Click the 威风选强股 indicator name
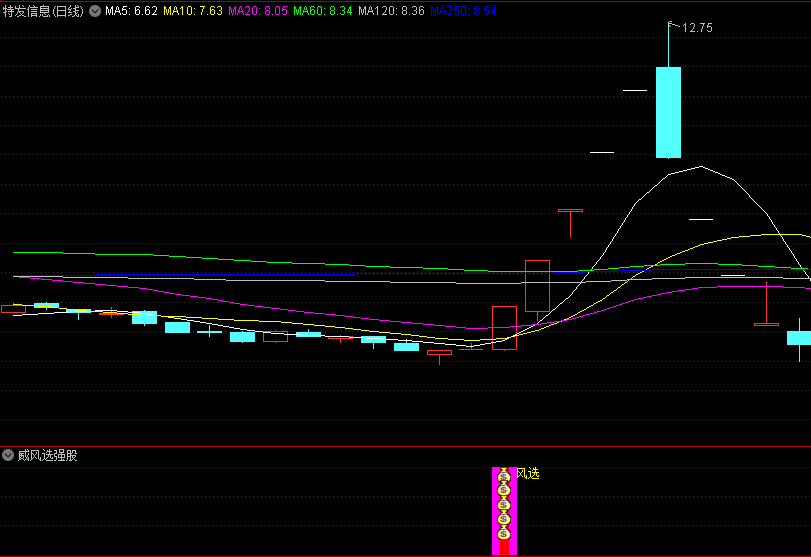This screenshot has height=557, width=811. [x=48, y=455]
